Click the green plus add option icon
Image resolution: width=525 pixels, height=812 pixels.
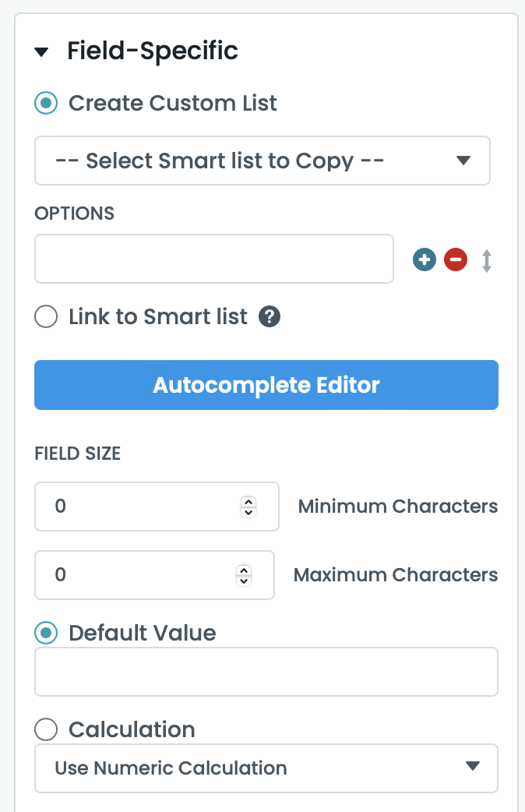[x=424, y=260]
